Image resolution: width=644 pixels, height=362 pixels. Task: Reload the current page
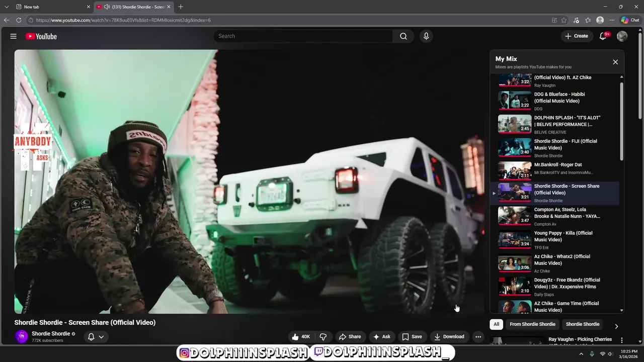[x=19, y=20]
